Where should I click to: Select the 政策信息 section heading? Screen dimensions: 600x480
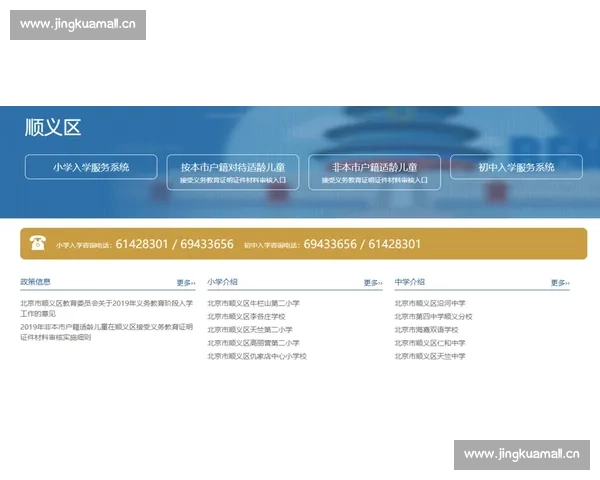coord(36,282)
